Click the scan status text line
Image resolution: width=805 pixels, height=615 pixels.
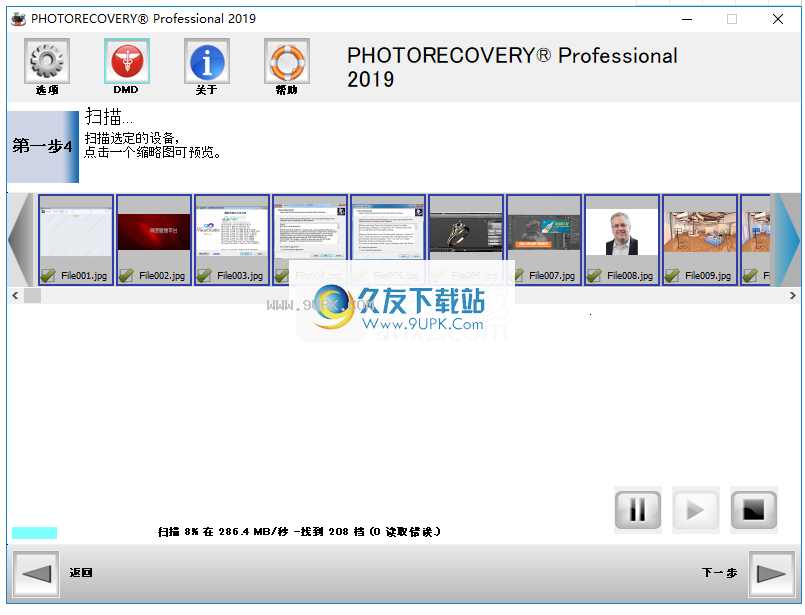pos(299,532)
